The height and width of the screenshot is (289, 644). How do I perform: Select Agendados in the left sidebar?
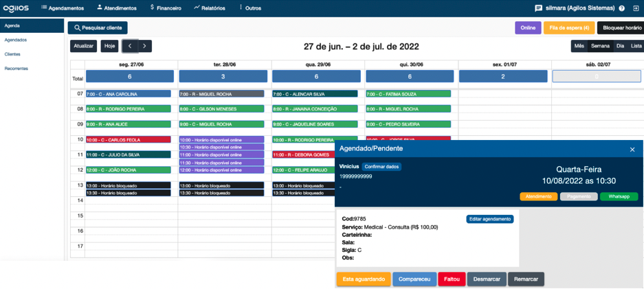coord(16,40)
